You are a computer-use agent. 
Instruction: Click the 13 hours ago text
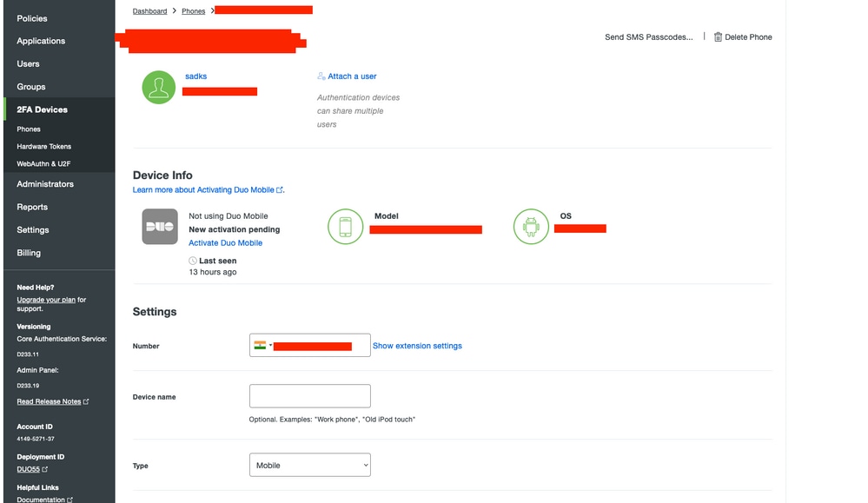[213, 272]
